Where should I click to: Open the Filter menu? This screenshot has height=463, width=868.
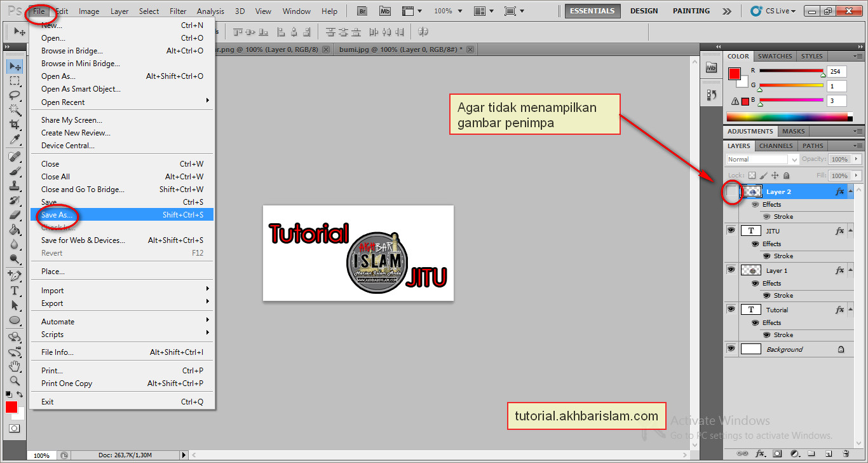(x=179, y=11)
